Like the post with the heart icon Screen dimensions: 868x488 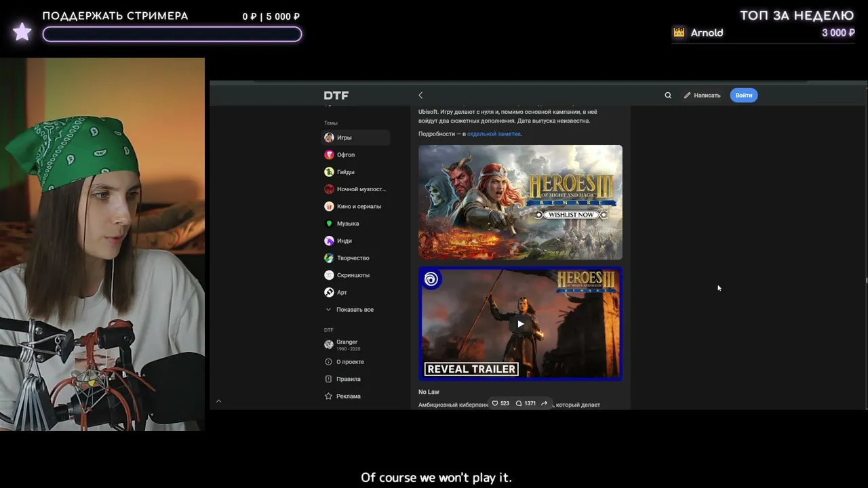(x=495, y=403)
